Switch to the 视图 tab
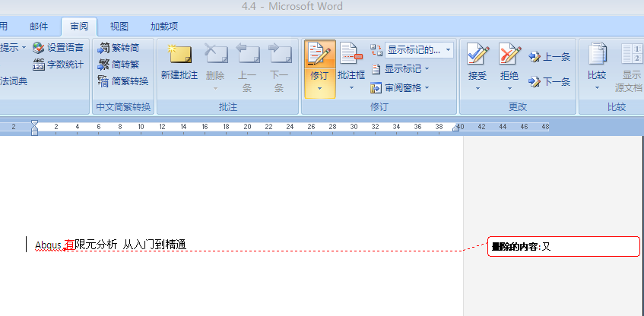 tap(119, 27)
